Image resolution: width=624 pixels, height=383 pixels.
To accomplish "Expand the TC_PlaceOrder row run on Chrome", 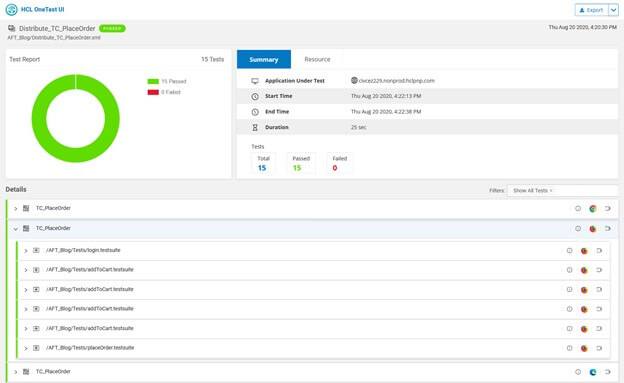I will point(16,209).
